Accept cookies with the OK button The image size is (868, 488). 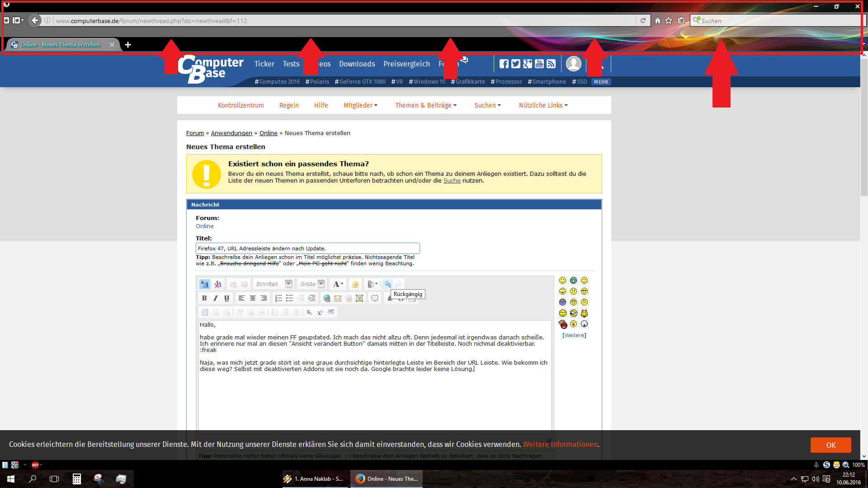830,445
